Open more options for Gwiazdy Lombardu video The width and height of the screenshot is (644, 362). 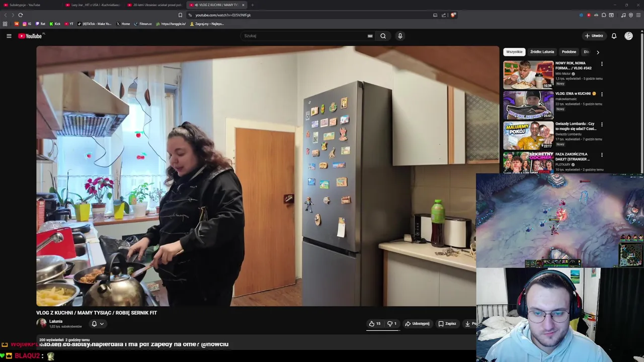point(602,124)
